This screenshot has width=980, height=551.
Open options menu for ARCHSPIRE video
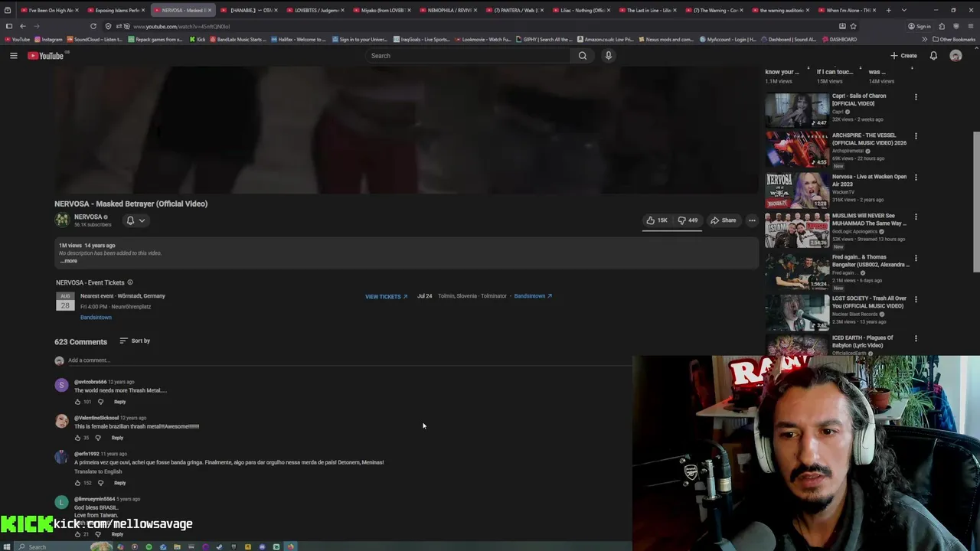916,137
